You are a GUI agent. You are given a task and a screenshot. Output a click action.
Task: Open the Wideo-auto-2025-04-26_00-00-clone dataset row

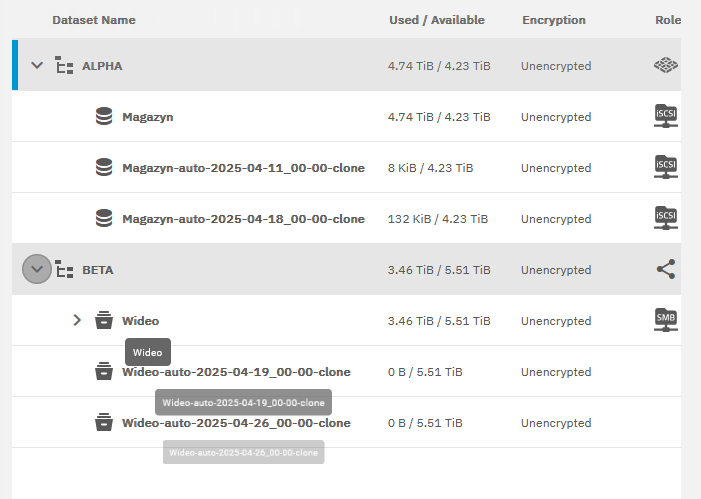[236, 423]
